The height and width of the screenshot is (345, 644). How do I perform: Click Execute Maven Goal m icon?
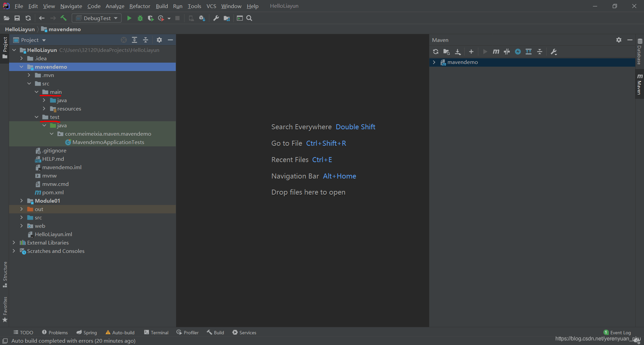496,52
